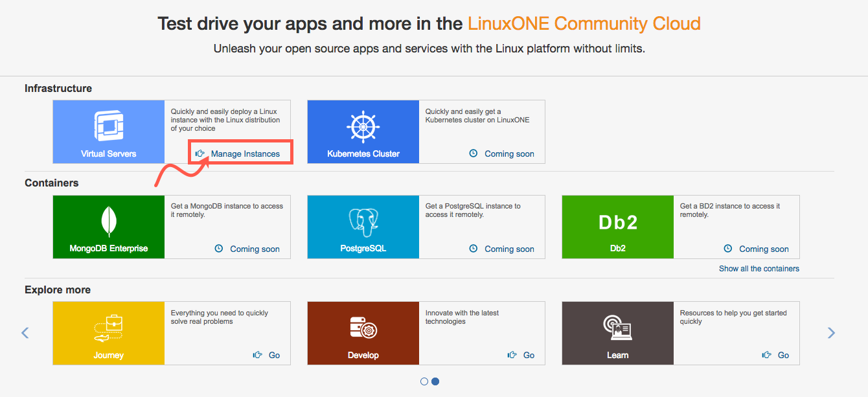Click the Explore more section heading
The width and height of the screenshot is (868, 397).
[58, 289]
